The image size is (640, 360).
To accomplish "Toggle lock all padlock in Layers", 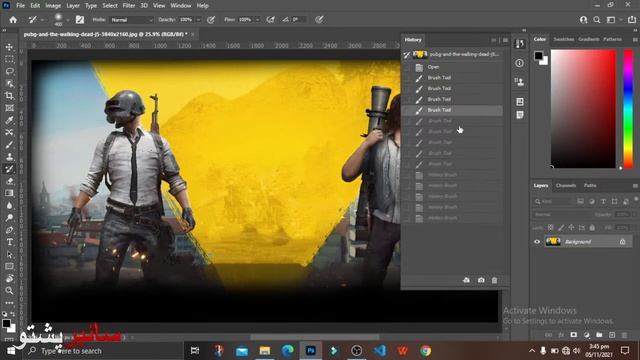I will point(592,227).
